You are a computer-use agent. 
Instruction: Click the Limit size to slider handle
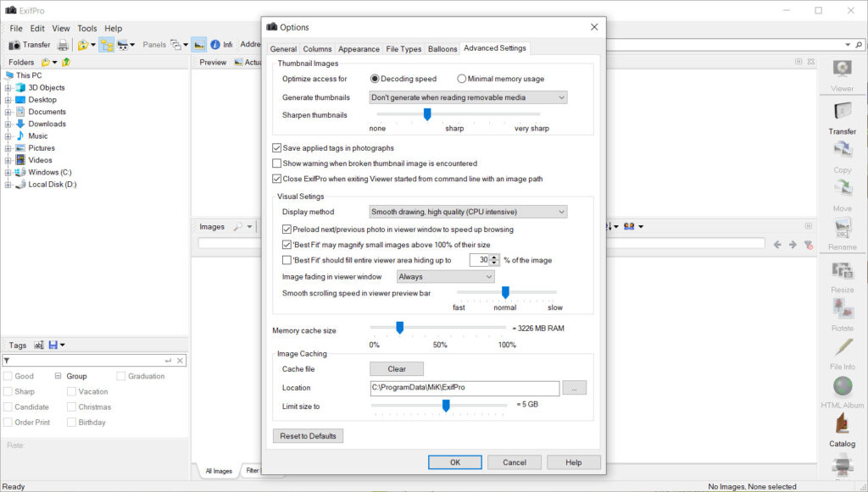[446, 406]
